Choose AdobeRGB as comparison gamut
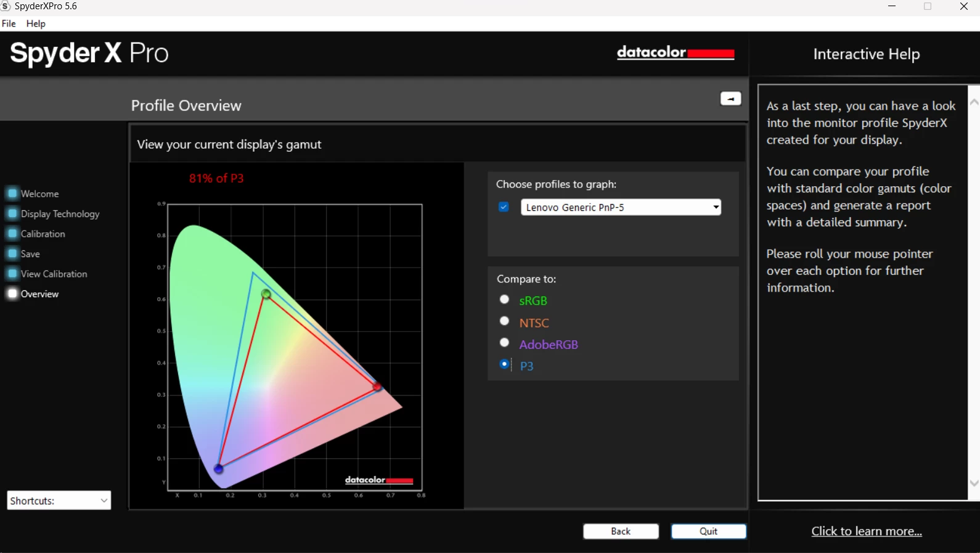Screen dimensions: 980x553 (504, 343)
